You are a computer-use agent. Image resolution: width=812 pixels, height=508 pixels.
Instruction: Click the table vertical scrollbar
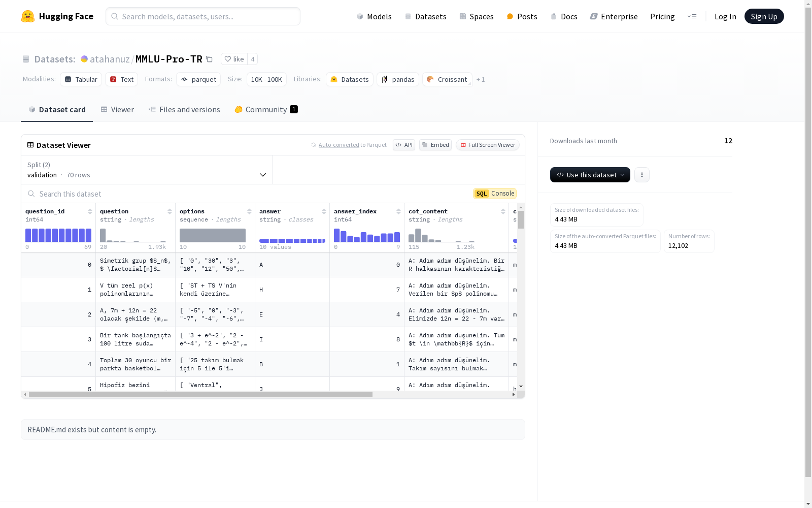pyautogui.click(x=521, y=219)
